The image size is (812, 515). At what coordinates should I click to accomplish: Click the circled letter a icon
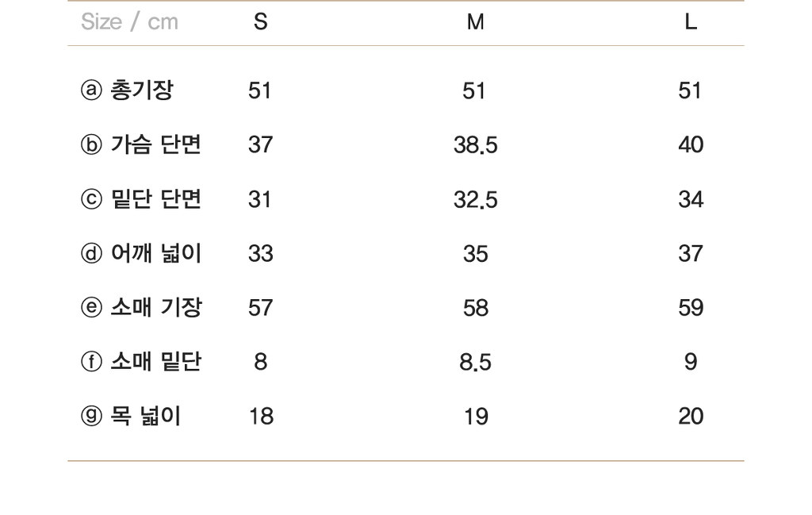click(91, 90)
